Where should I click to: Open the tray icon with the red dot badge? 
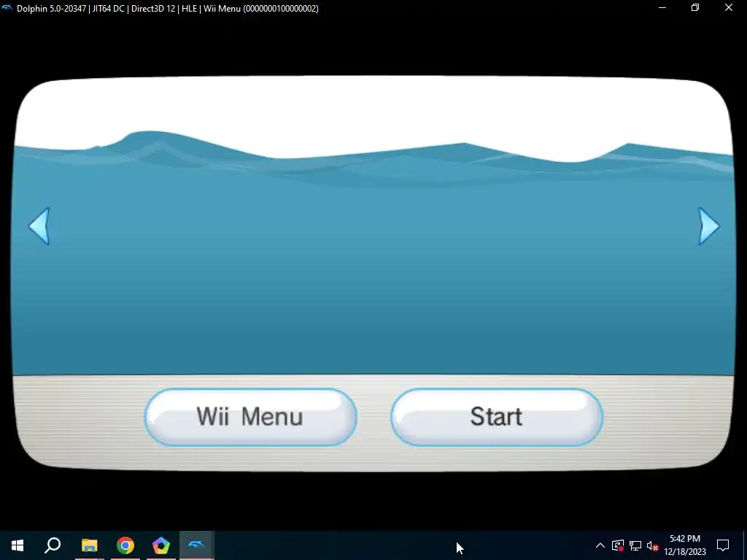coord(617,545)
